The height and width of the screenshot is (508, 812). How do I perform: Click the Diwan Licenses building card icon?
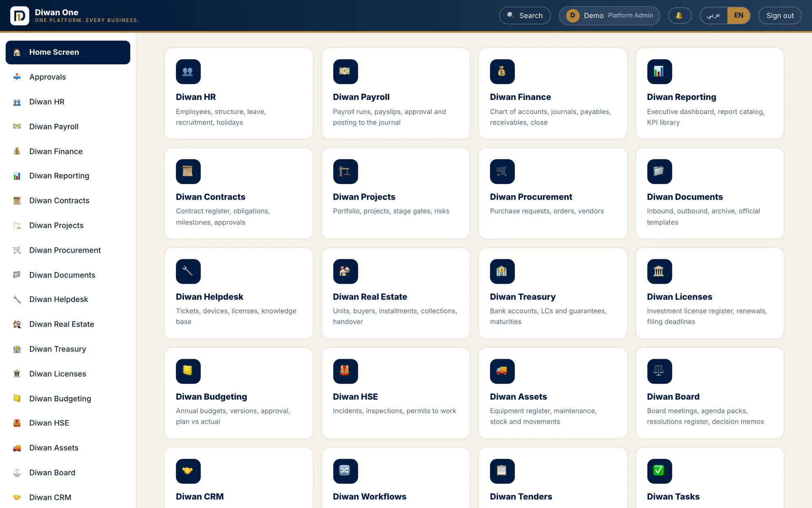point(659,271)
